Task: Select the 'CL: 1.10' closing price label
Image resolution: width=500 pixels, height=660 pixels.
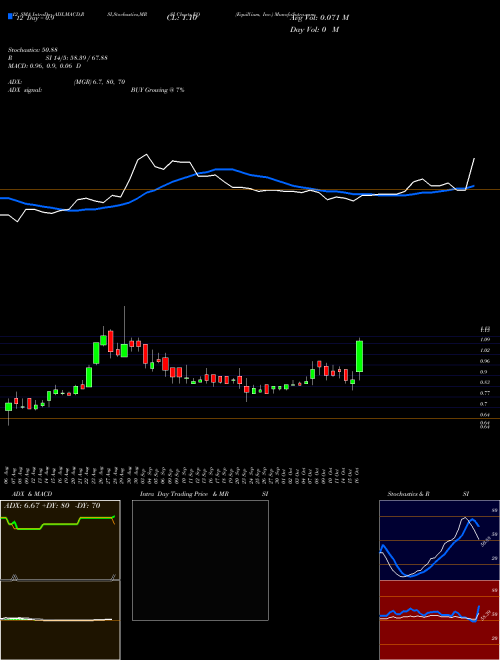Action: (x=182, y=19)
